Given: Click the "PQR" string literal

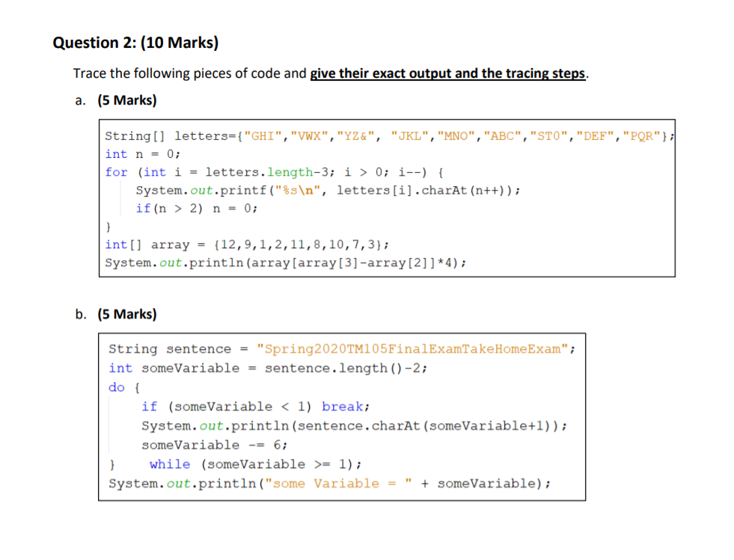Looking at the screenshot, I should point(641,136).
